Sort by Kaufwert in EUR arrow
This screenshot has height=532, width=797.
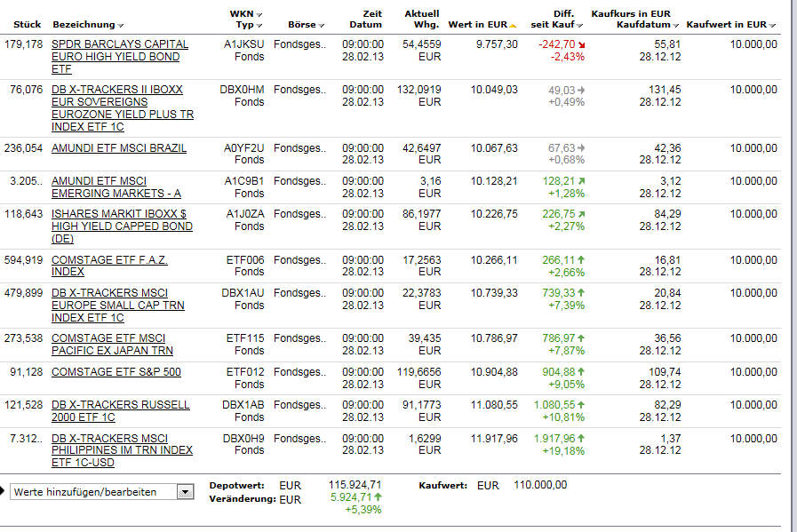point(773,26)
